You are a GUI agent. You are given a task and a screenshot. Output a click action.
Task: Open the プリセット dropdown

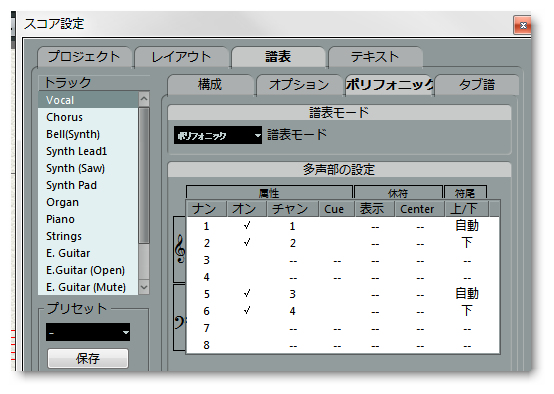pyautogui.click(x=88, y=332)
